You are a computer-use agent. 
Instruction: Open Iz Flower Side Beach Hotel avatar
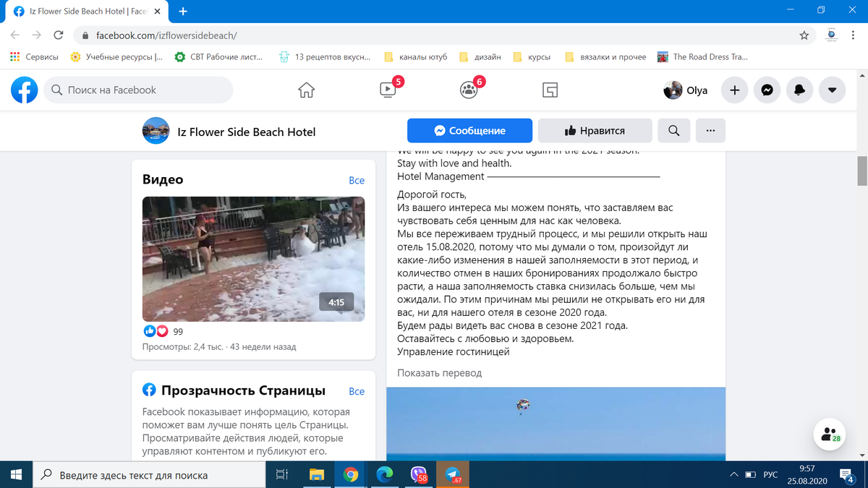pyautogui.click(x=156, y=131)
